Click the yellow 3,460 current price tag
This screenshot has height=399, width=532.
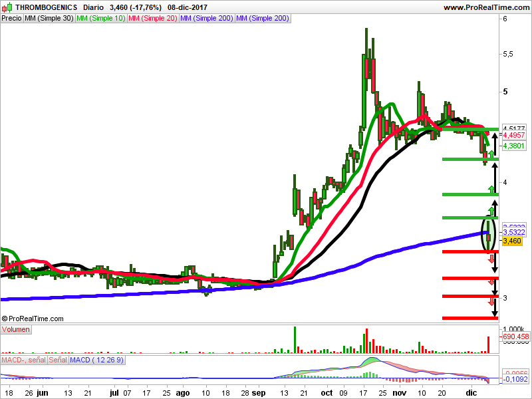point(511,241)
